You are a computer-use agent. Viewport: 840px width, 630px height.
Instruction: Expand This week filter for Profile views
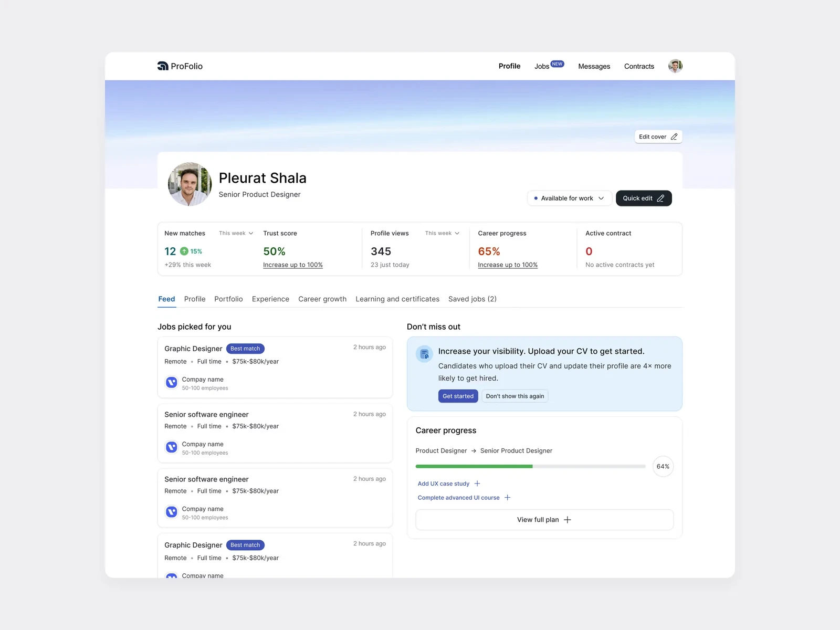pos(442,233)
